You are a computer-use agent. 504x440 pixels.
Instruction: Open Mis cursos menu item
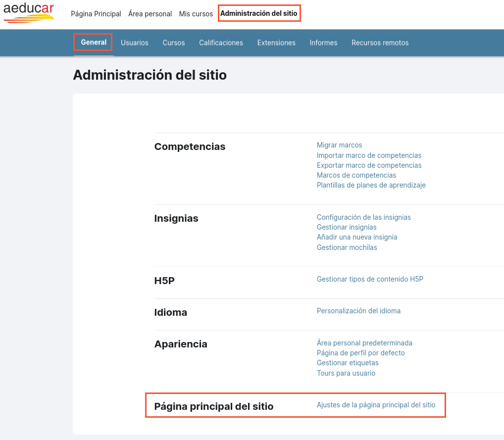coord(196,14)
